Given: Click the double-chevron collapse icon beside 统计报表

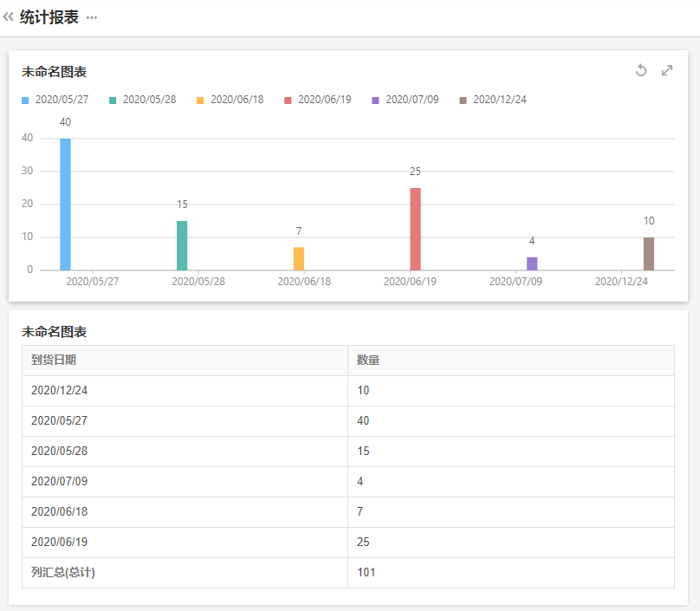Looking at the screenshot, I should pos(9,16).
